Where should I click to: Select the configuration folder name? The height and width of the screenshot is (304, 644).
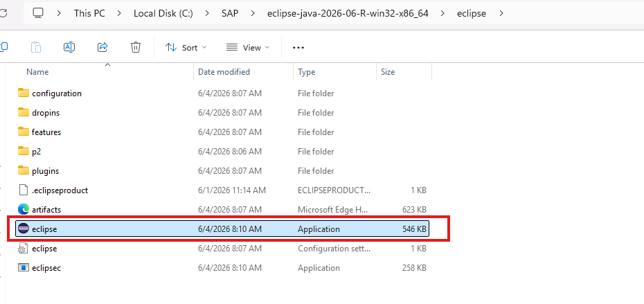click(x=57, y=93)
